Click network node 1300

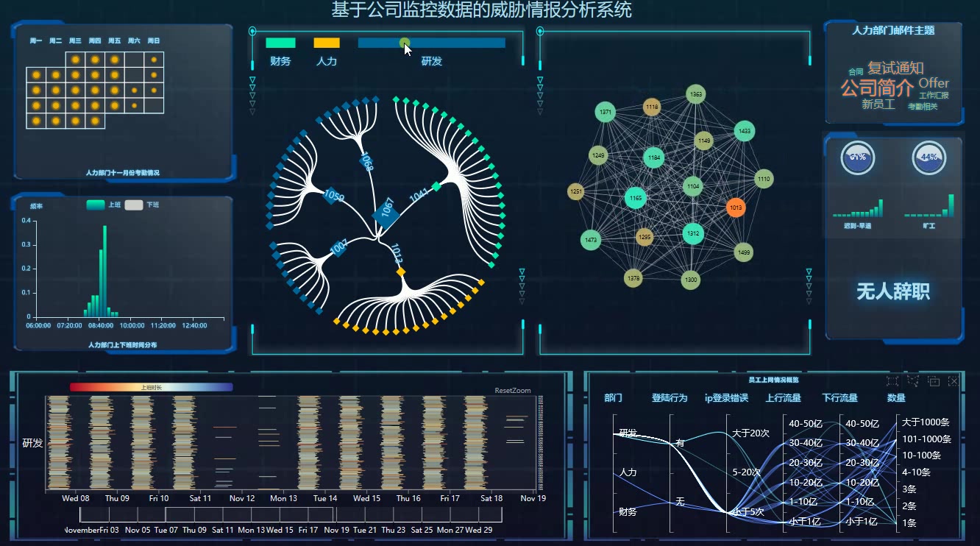point(690,280)
